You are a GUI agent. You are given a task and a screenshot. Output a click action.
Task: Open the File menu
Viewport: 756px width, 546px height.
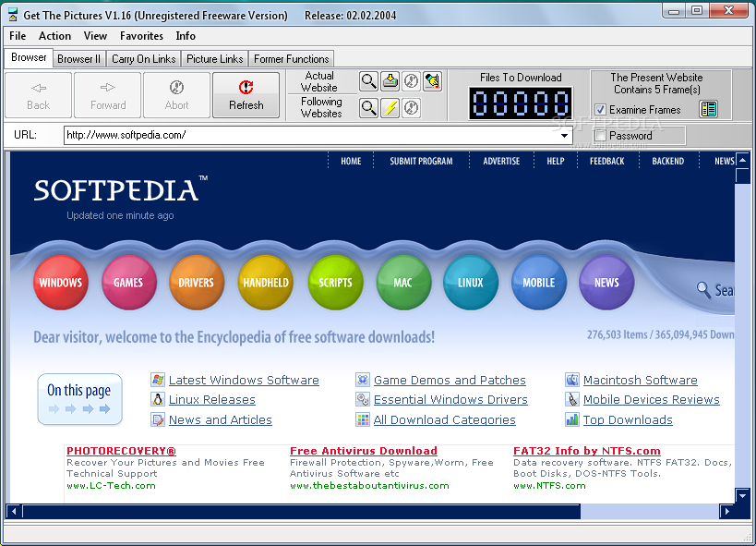tap(18, 36)
